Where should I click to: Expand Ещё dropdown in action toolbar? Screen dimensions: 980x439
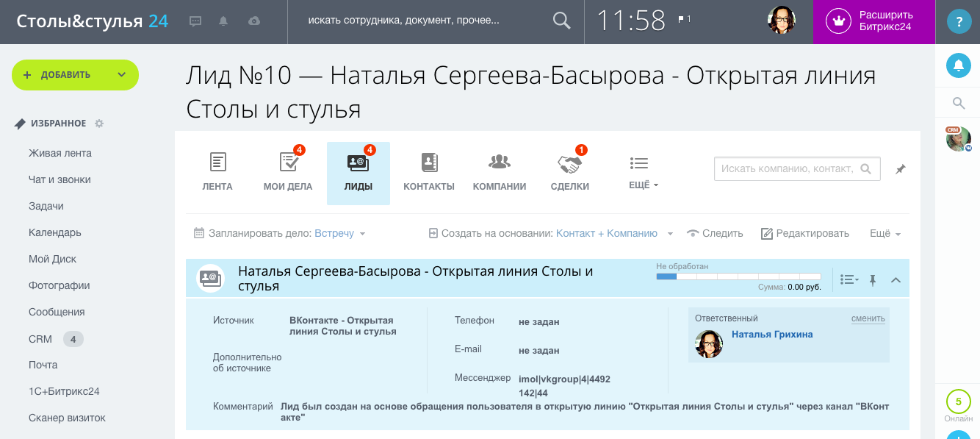pos(885,233)
